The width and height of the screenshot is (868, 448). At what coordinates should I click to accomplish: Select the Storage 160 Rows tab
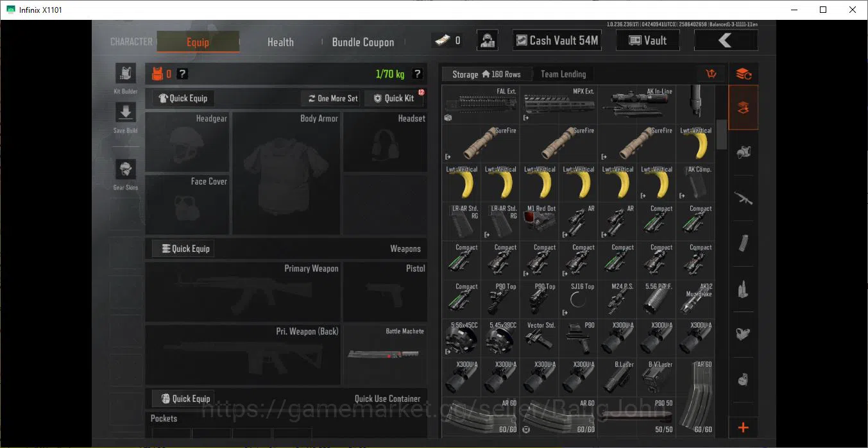(x=486, y=74)
